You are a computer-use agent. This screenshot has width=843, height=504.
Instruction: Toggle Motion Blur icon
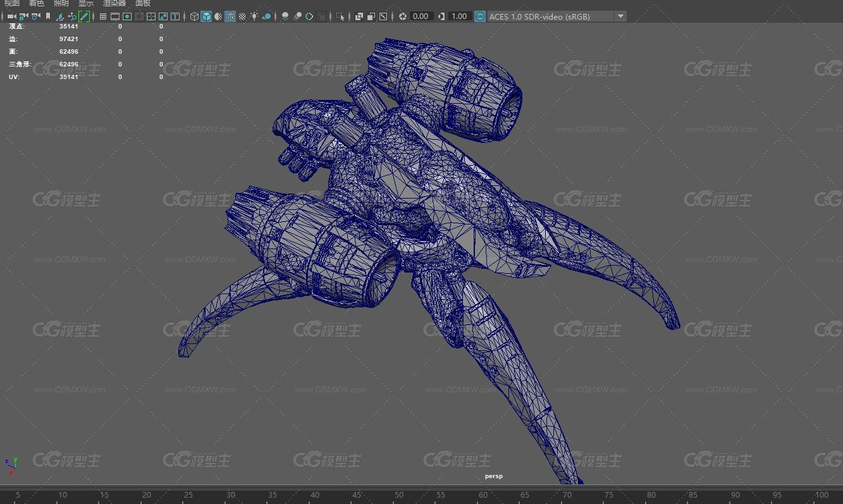[x=297, y=16]
